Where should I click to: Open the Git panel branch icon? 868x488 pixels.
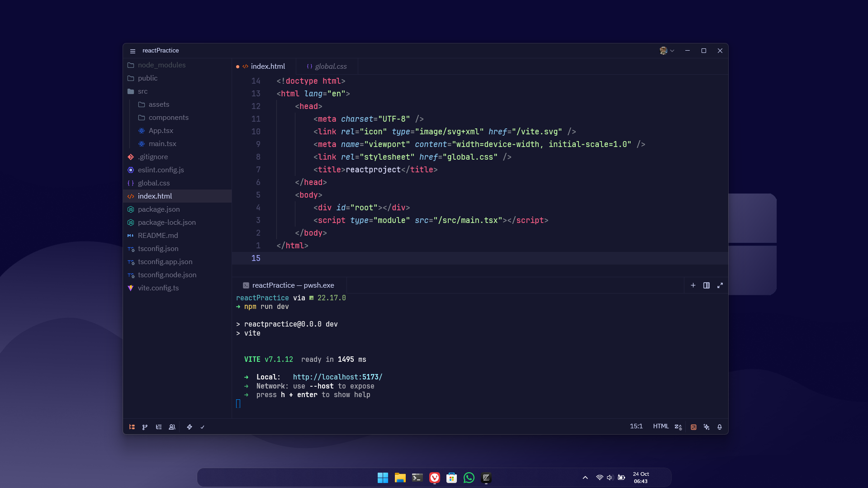click(145, 427)
